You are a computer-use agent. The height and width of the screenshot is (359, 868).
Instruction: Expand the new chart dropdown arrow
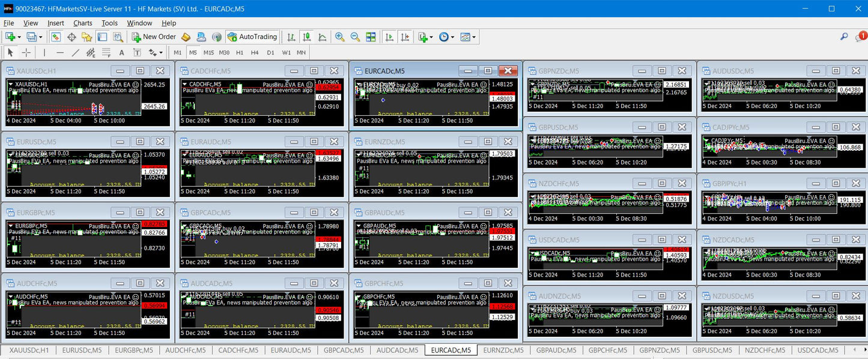19,37
